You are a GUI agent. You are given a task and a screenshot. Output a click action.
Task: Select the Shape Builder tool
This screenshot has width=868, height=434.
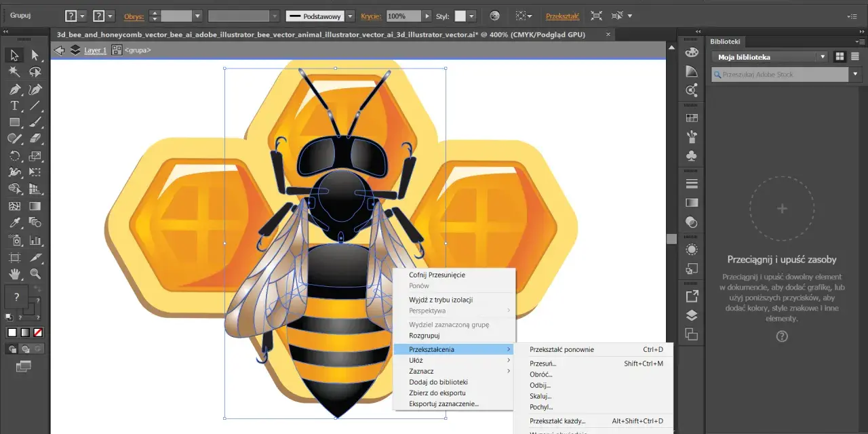15,190
